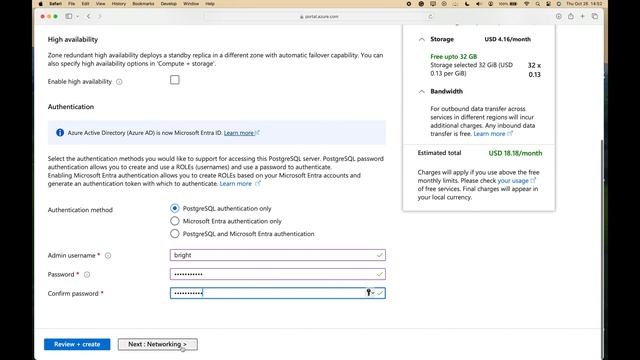The width and height of the screenshot is (640, 360).
Task: Open the History menu
Action: coord(119,4)
